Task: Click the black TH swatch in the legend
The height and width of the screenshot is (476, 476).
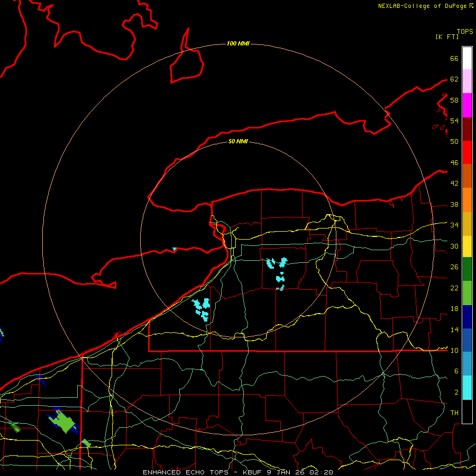Action: coord(467,411)
